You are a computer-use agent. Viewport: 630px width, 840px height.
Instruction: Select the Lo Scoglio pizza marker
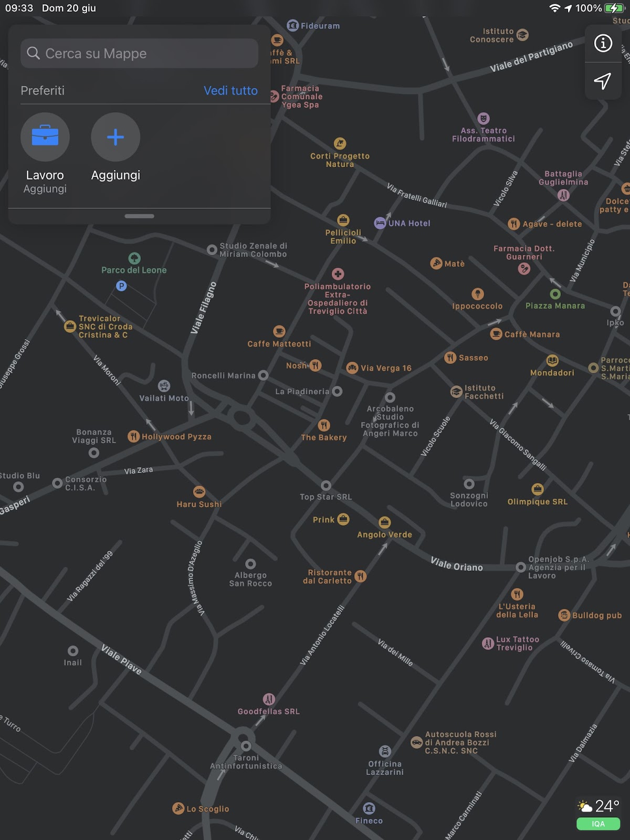point(178,808)
